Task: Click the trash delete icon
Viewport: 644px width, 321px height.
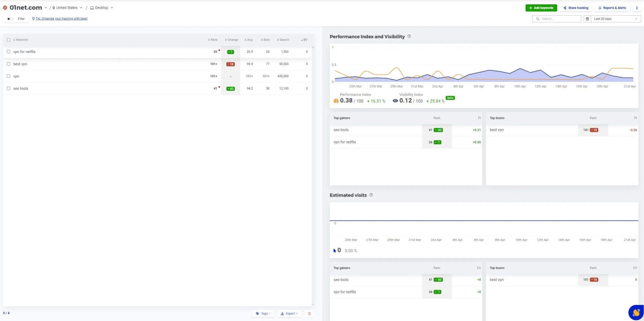Action: click(x=309, y=314)
